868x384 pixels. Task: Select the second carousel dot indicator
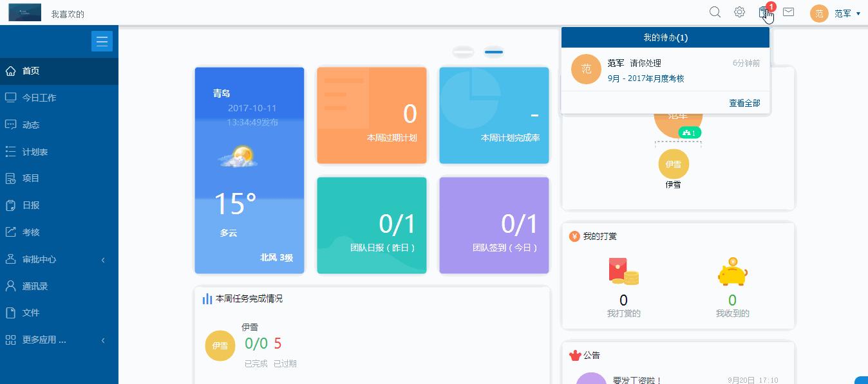493,51
